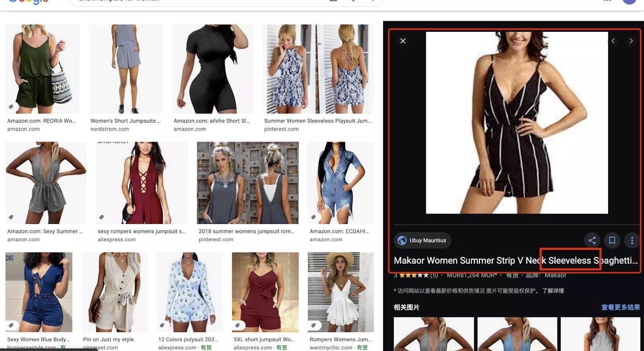This screenshot has width=644, height=351.
Task: Click the 查看更多结果 link
Action: click(x=620, y=307)
